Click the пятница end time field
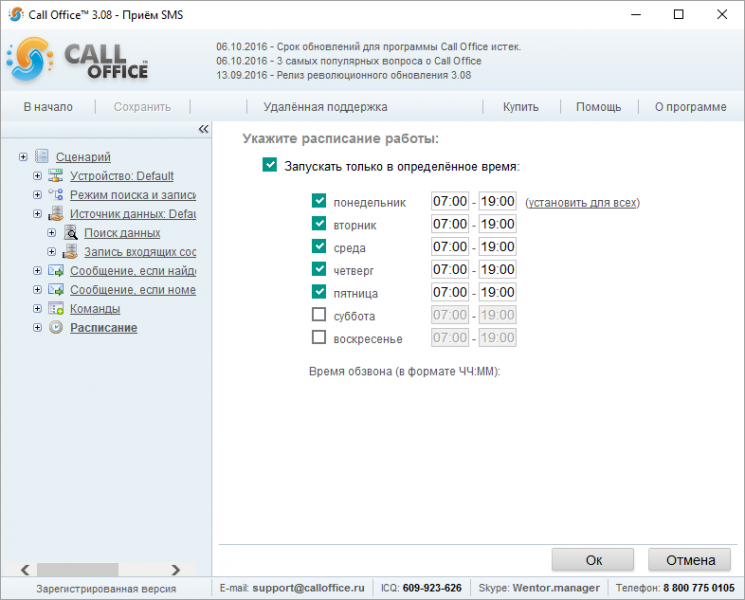Screen dimensions: 745x600 (497, 293)
